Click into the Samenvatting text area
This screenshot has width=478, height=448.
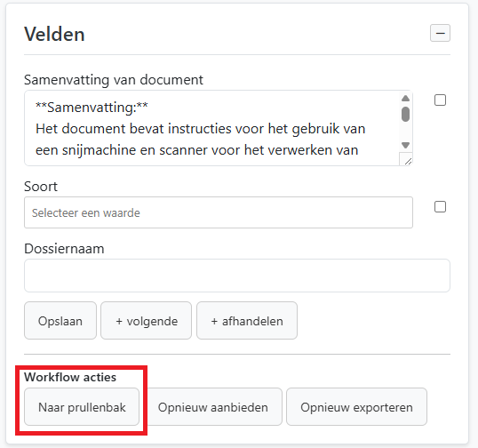point(211,128)
